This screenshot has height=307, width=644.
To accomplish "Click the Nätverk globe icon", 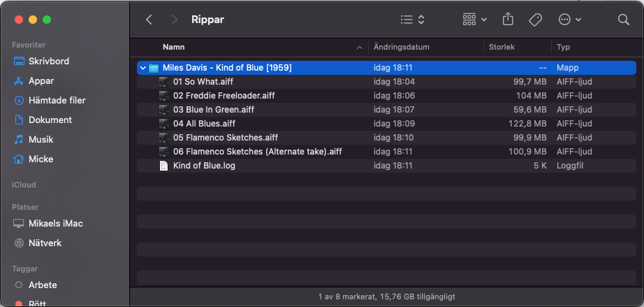I will [x=19, y=243].
